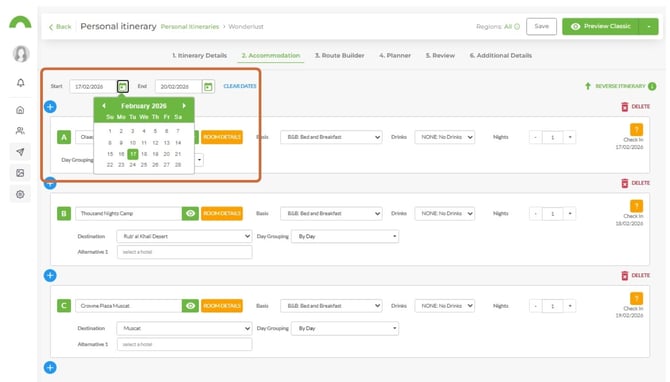This screenshot has height=382, width=670.
Task: Switch to Itinerary Details tab
Action: 200,56
